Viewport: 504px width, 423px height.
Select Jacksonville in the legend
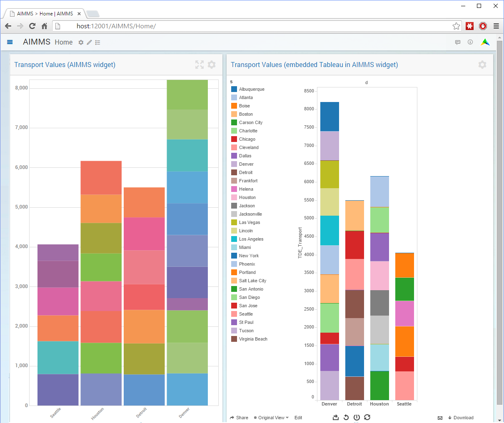point(250,214)
